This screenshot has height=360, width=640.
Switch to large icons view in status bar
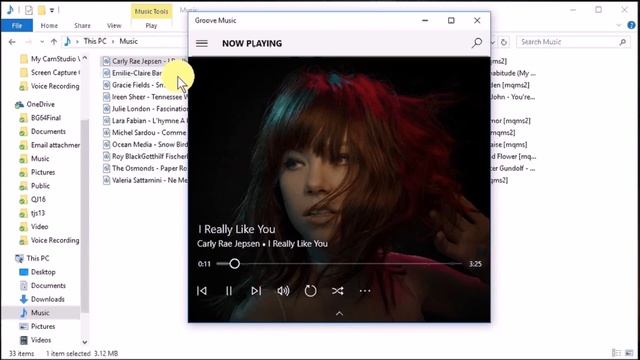pyautogui.click(x=629, y=353)
